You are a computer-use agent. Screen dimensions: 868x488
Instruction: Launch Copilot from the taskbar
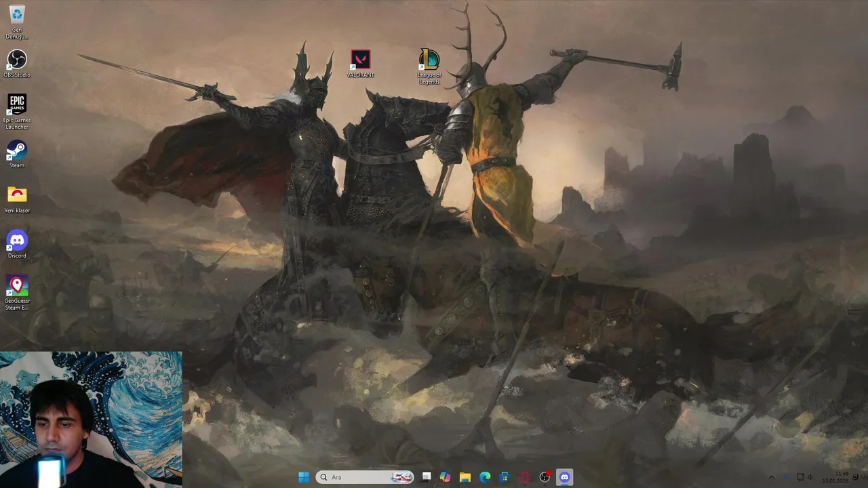(x=445, y=477)
